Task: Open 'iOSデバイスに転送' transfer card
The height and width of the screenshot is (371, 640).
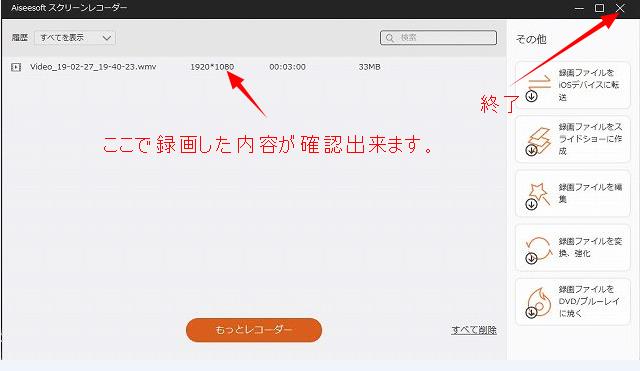Action: [x=573, y=85]
